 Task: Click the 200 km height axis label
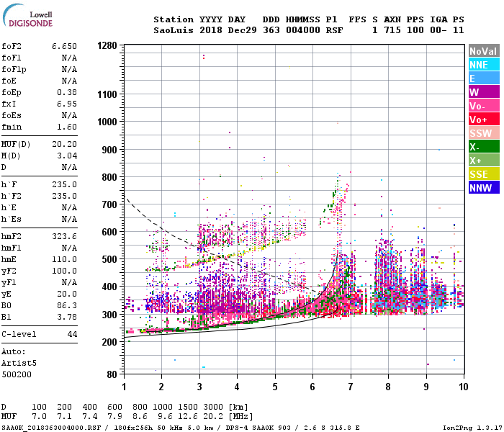click(109, 342)
